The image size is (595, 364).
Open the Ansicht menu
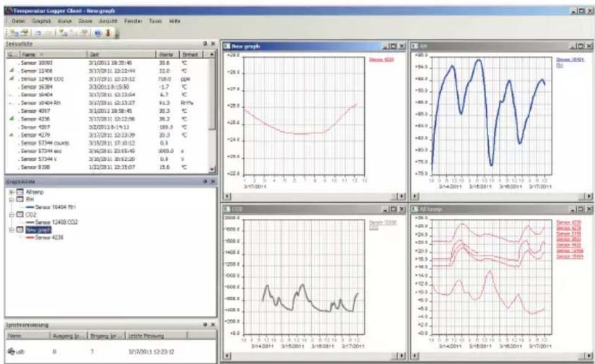(x=108, y=21)
